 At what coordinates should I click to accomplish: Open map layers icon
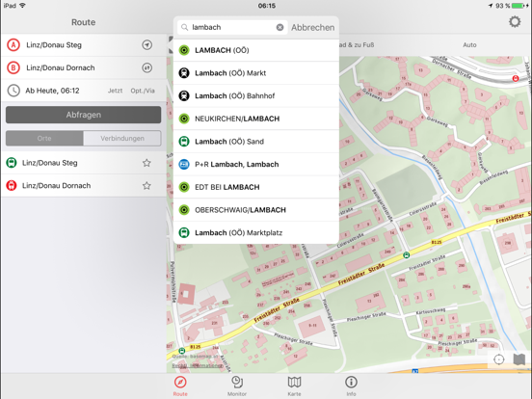(519, 359)
